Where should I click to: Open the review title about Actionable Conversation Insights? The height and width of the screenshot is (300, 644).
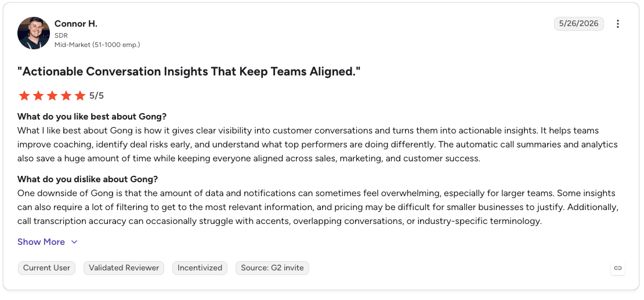(189, 71)
